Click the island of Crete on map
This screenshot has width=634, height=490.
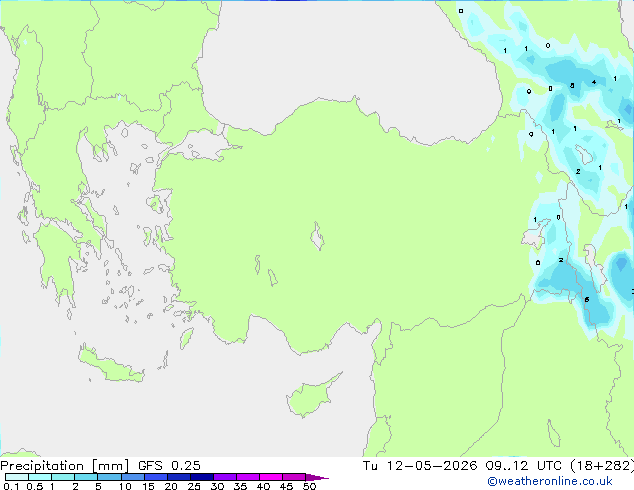pyautogui.click(x=111, y=366)
